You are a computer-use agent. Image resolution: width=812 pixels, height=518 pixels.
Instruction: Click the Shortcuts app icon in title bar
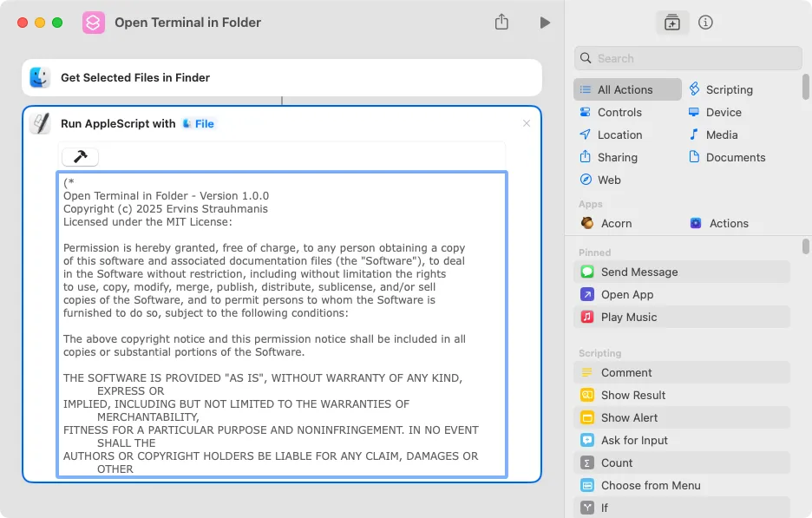(94, 23)
